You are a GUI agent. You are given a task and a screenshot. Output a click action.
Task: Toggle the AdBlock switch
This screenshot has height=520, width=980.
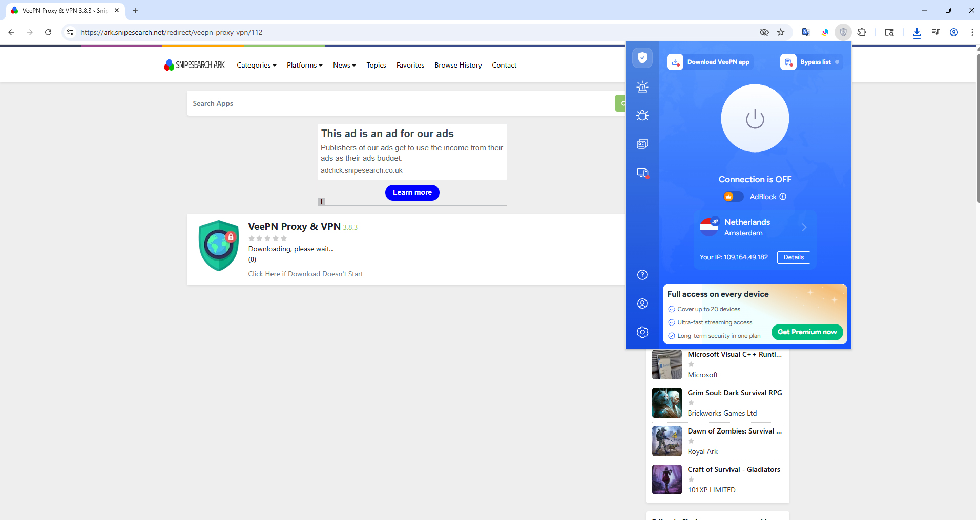coord(734,197)
